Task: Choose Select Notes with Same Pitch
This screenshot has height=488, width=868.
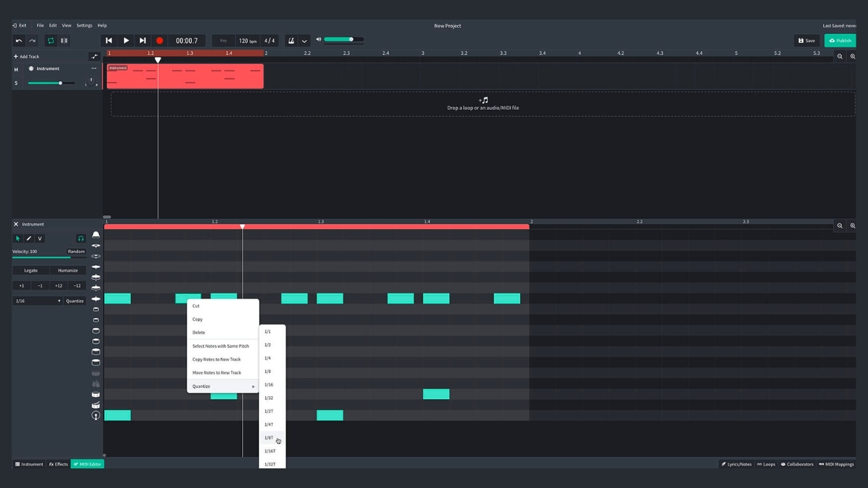Action: [222, 346]
